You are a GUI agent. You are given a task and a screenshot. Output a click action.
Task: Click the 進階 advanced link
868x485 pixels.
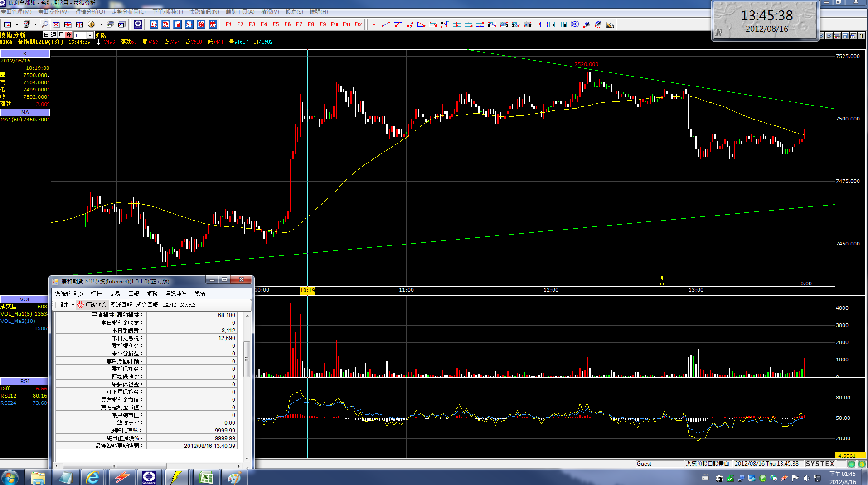click(101, 35)
